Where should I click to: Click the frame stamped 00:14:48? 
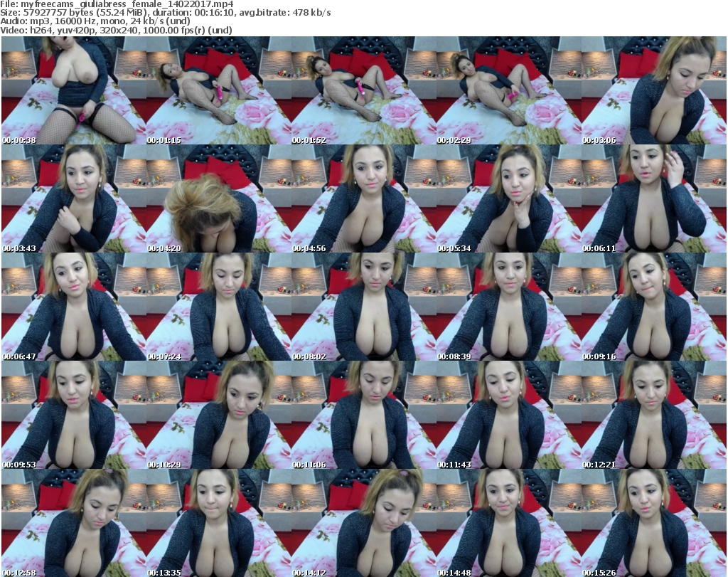[509, 523]
